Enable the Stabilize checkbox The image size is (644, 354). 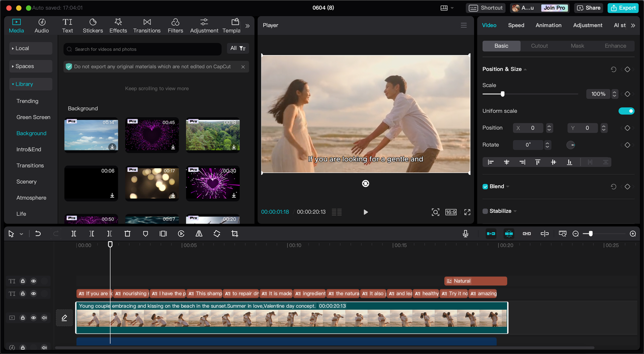(x=486, y=211)
